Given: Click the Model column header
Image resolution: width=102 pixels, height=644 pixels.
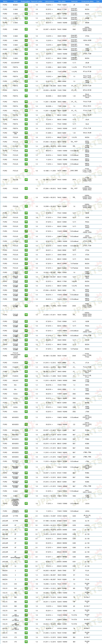Looking at the screenshot, I should [15, 1].
